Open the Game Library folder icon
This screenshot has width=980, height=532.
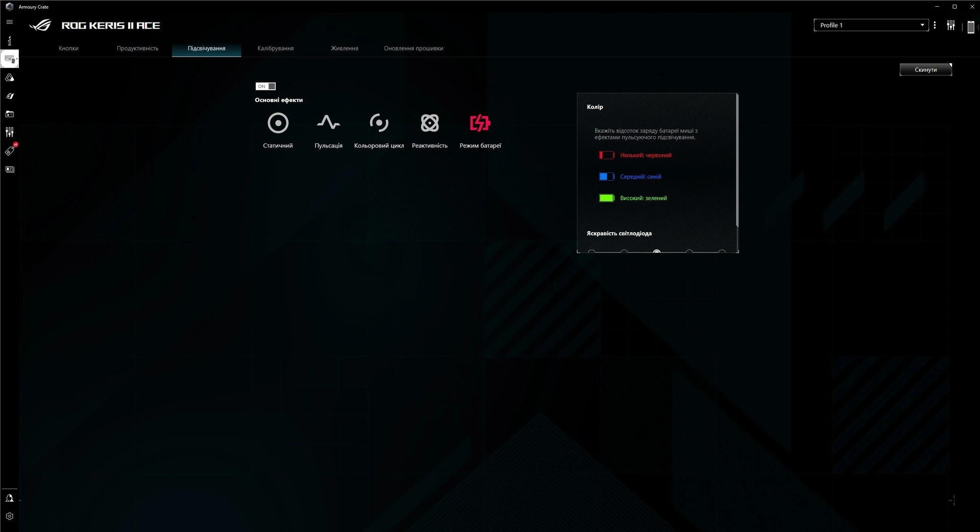point(9,114)
